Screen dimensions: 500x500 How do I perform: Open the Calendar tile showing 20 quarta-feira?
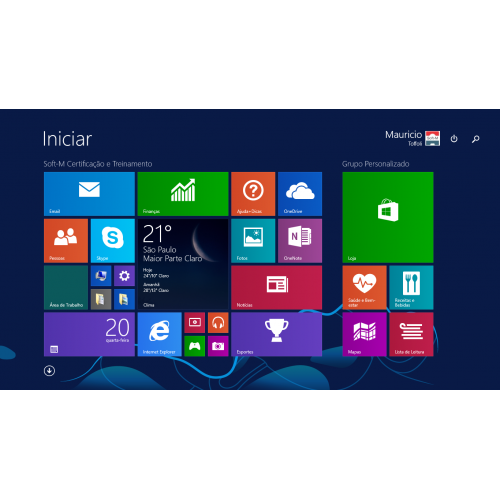point(89,334)
